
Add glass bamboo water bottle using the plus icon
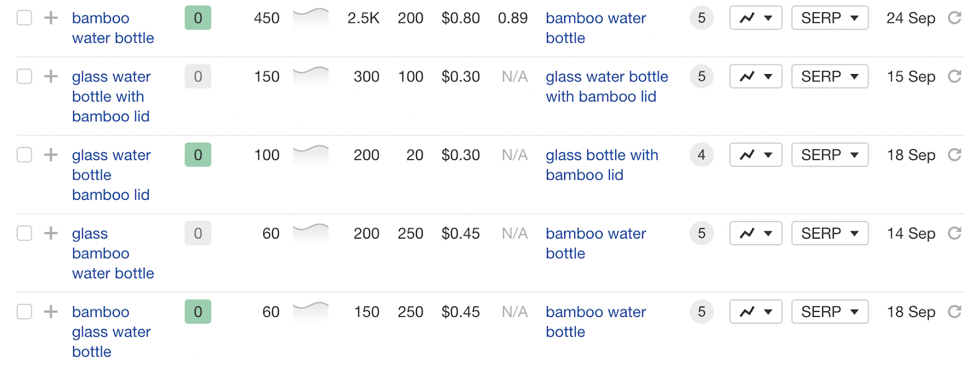pyautogui.click(x=49, y=233)
